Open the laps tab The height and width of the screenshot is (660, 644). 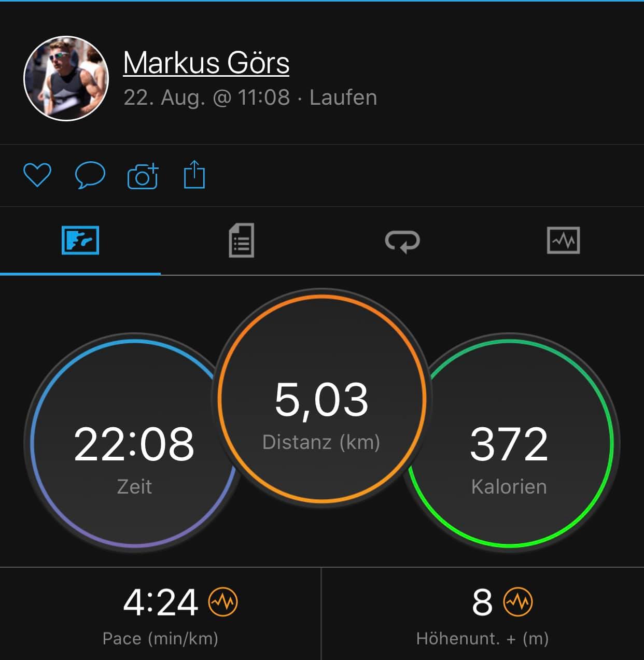pos(402,241)
